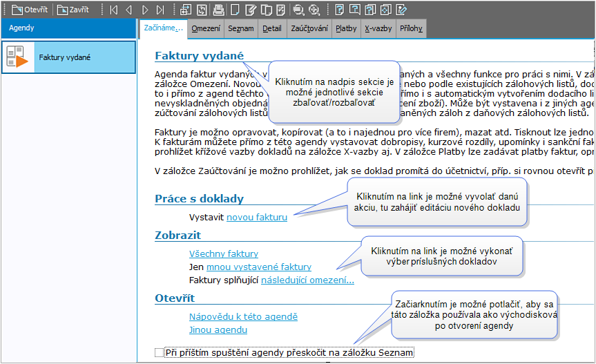Click the window-with-arrow toolbar icon
This screenshot has height=364, width=596.
[186, 10]
